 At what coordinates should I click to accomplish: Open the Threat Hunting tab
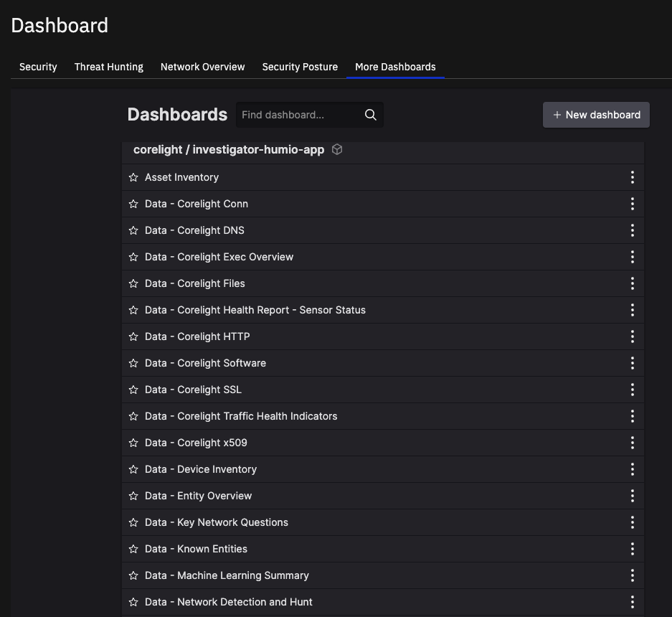(109, 67)
